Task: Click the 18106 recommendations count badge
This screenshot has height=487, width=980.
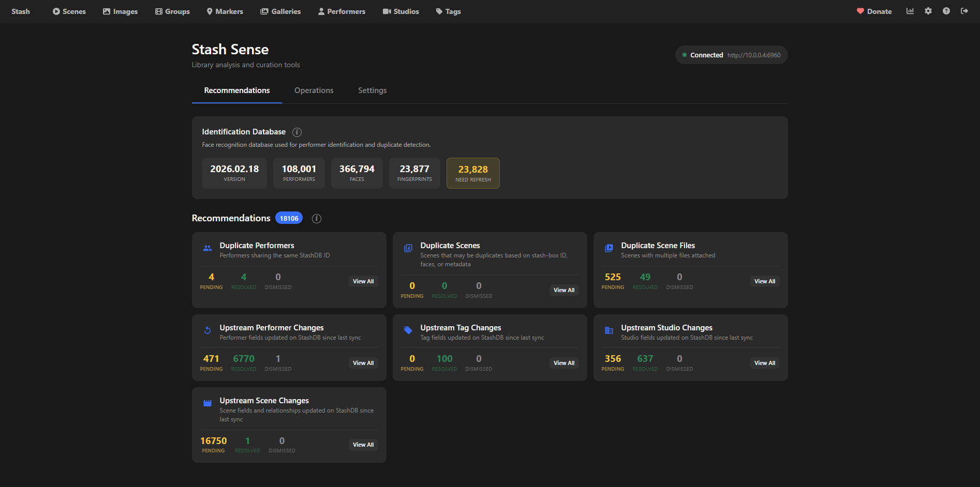Action: (289, 218)
